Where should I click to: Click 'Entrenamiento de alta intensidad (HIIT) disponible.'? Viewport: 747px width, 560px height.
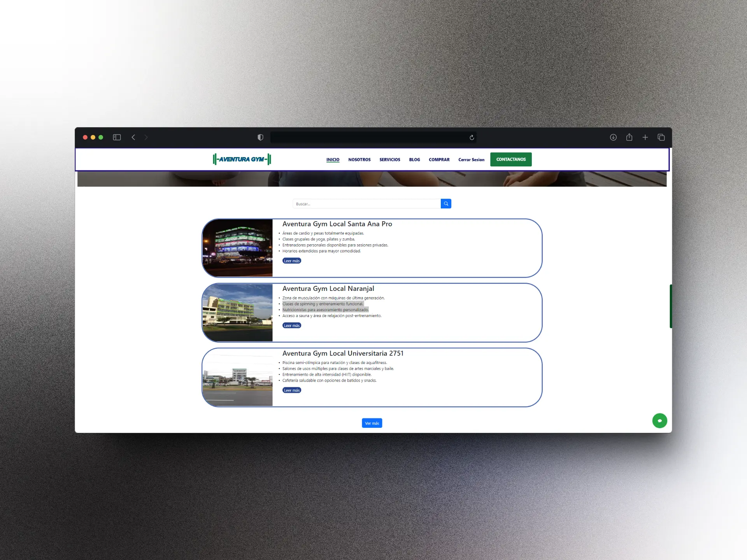pyautogui.click(x=327, y=375)
